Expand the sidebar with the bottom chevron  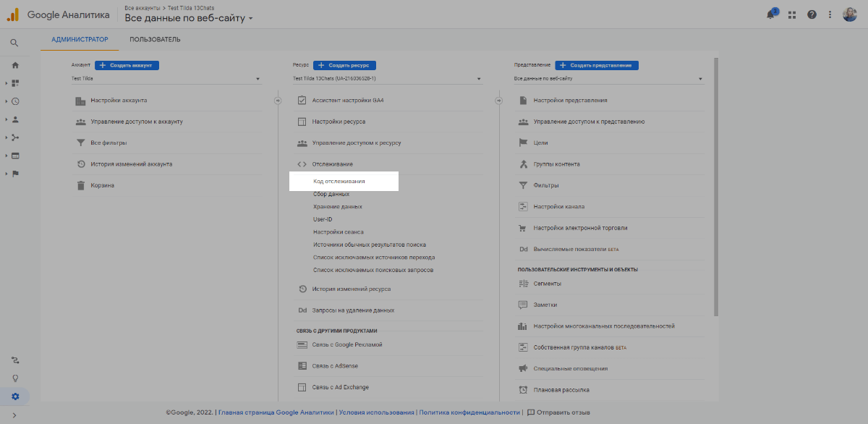(x=15, y=415)
